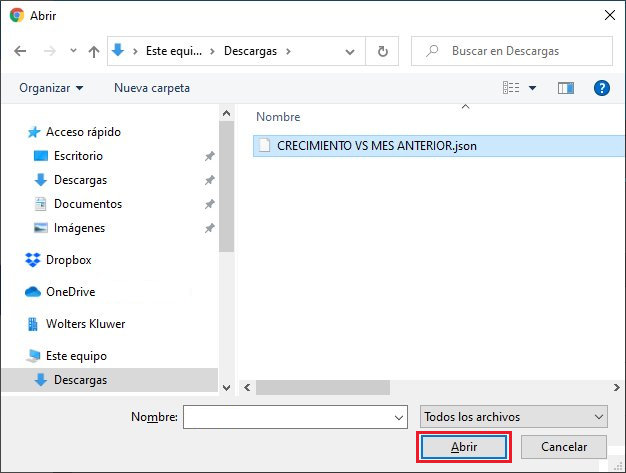Open the Dropbox location
Viewport: 626px width, 473px height.
point(69,260)
